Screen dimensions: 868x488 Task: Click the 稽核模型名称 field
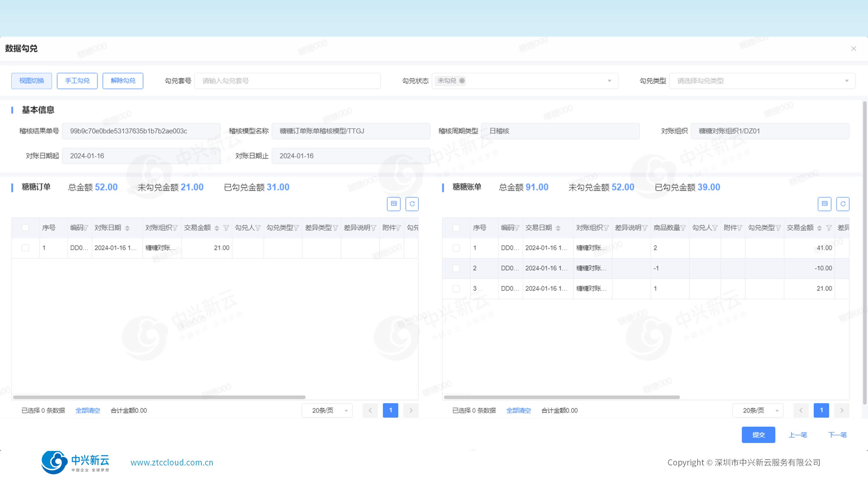click(x=351, y=131)
